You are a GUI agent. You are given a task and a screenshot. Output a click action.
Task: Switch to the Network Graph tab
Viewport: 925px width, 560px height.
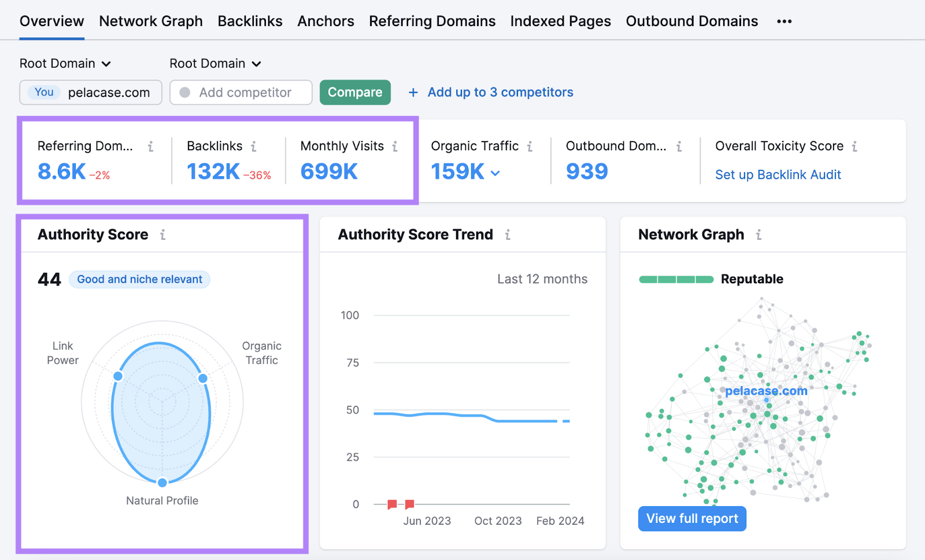(x=151, y=21)
